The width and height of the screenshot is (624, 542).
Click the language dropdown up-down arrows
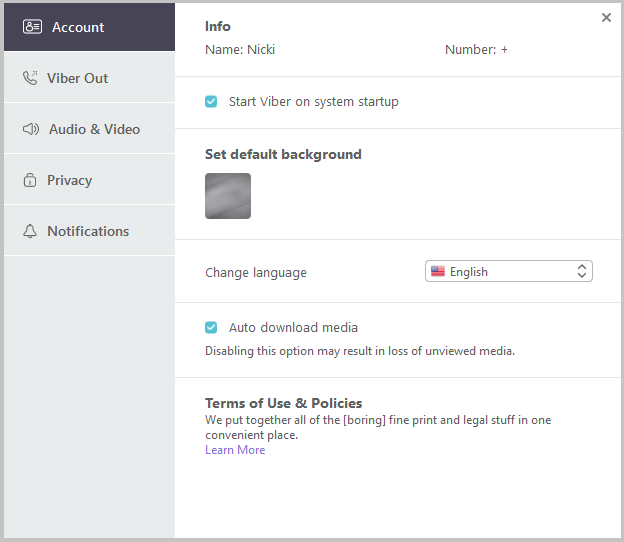(582, 271)
